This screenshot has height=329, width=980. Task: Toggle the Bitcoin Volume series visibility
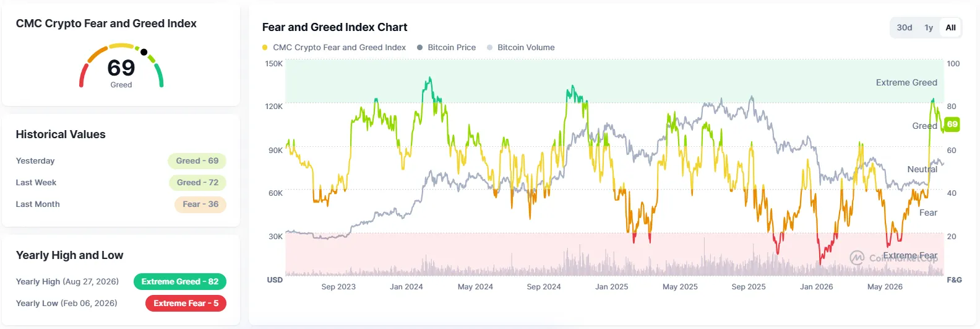(x=521, y=48)
